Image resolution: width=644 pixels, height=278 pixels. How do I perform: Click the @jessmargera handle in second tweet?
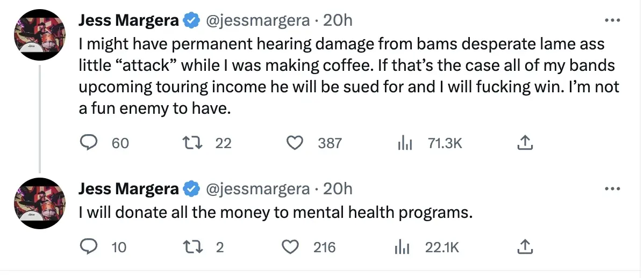(x=259, y=189)
